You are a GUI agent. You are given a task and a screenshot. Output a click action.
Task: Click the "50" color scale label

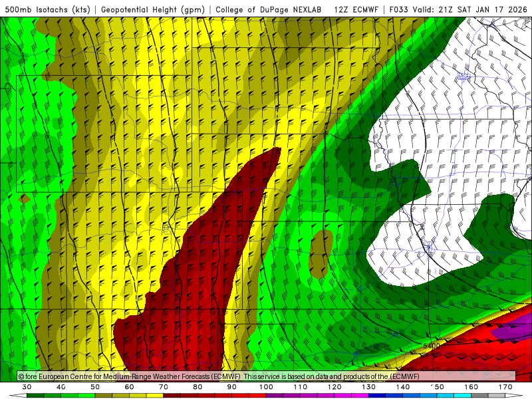tap(95, 387)
